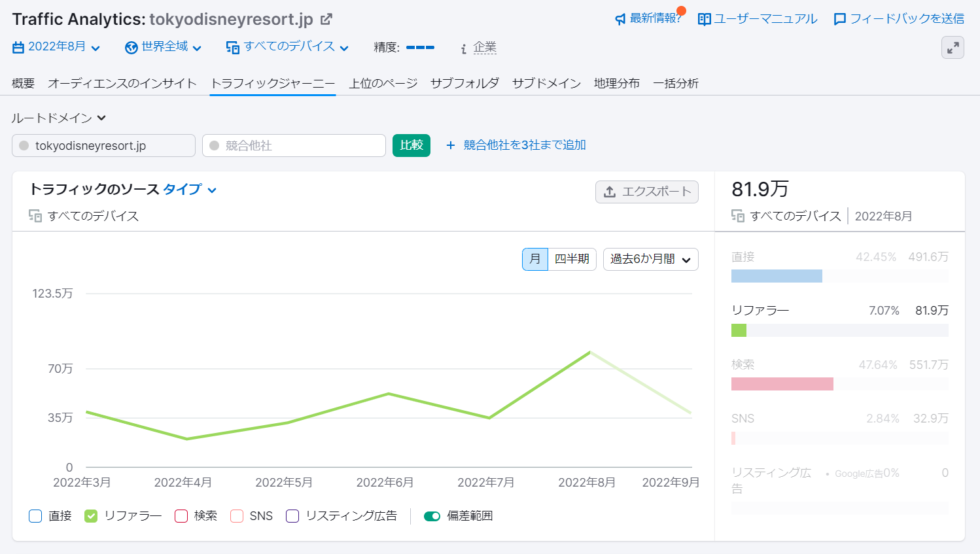Viewport: 980px width, 554px height.
Task: Click the info icon beside 企業
Action: (x=463, y=48)
